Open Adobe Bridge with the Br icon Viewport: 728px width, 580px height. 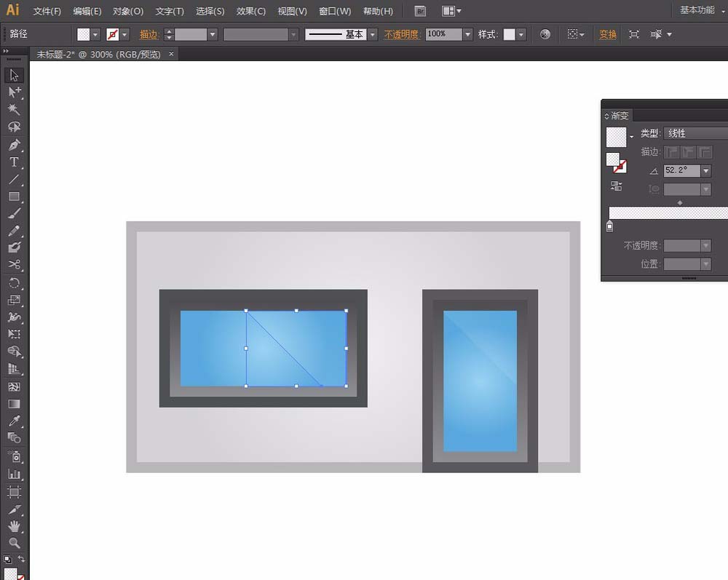pyautogui.click(x=420, y=11)
